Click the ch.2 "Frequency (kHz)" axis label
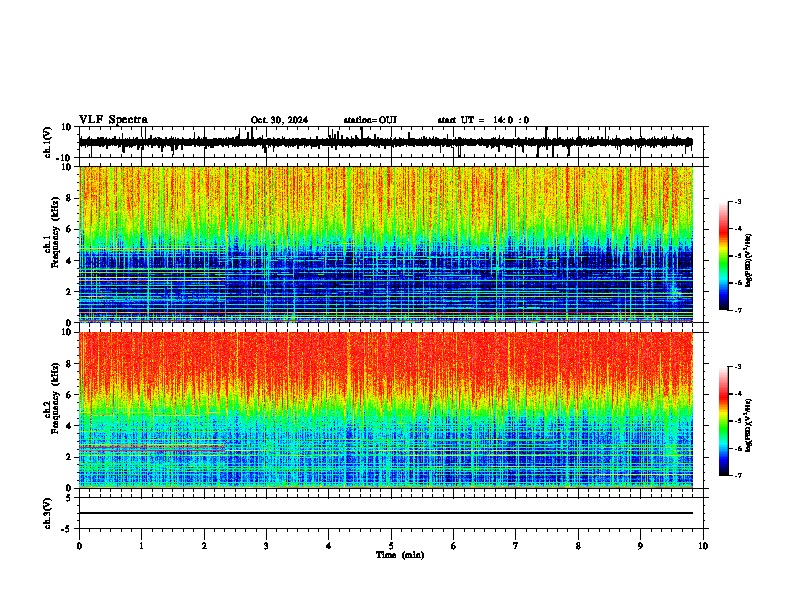The height and width of the screenshot is (612, 792). (55, 398)
